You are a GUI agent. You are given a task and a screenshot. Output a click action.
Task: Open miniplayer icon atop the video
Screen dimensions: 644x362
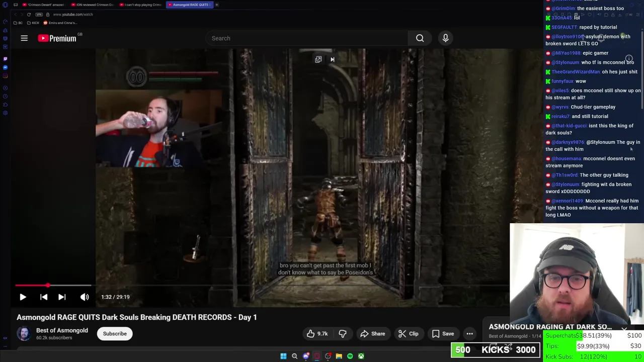click(x=318, y=59)
